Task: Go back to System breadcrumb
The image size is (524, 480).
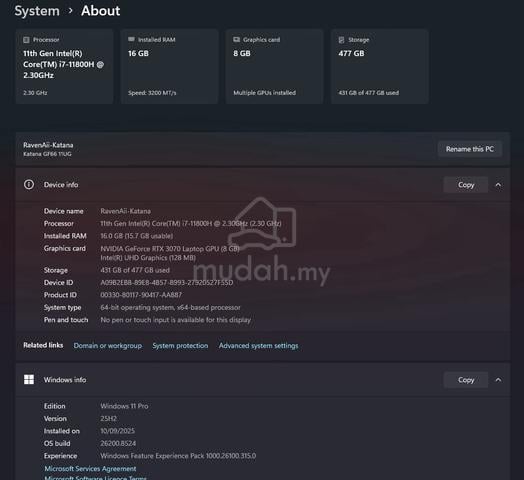Action: click(x=37, y=11)
